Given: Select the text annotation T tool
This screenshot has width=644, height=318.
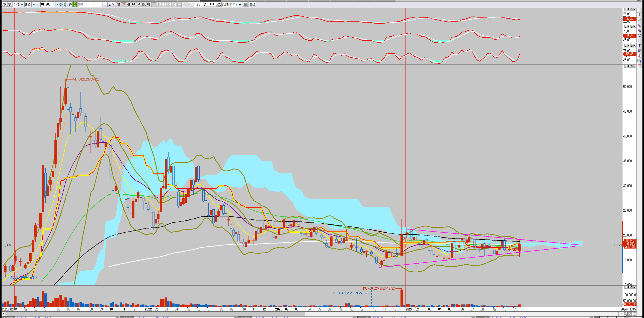Looking at the screenshot, I should pyautogui.click(x=639, y=45).
